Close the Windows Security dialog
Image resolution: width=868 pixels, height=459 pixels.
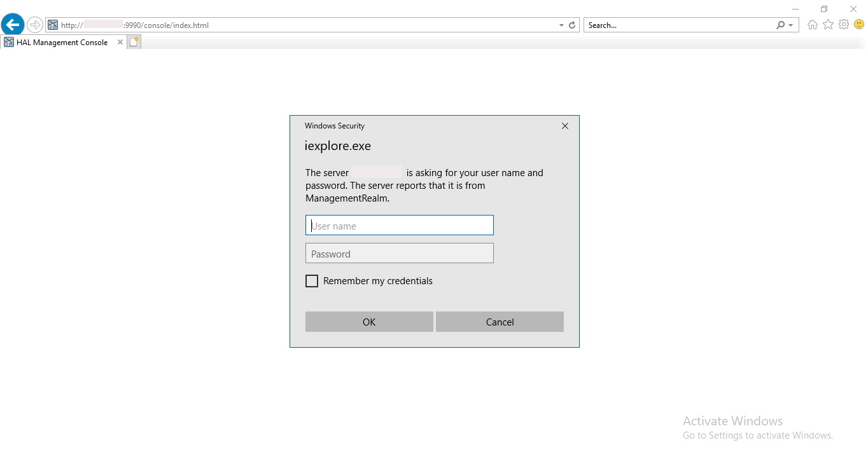tap(565, 126)
